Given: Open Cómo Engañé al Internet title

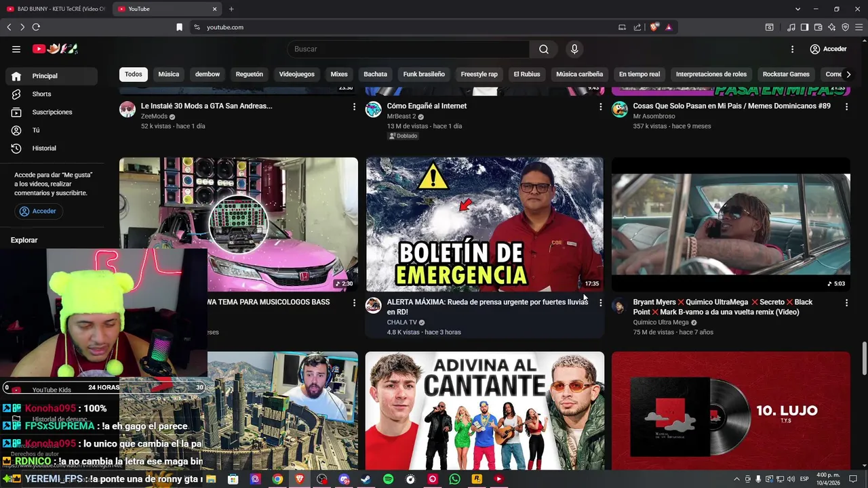Looking at the screenshot, I should pos(427,106).
